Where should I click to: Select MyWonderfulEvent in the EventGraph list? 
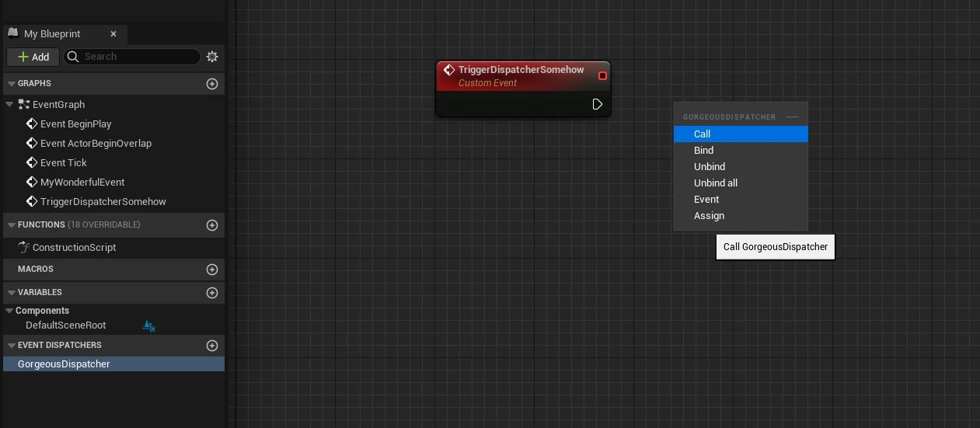[82, 183]
